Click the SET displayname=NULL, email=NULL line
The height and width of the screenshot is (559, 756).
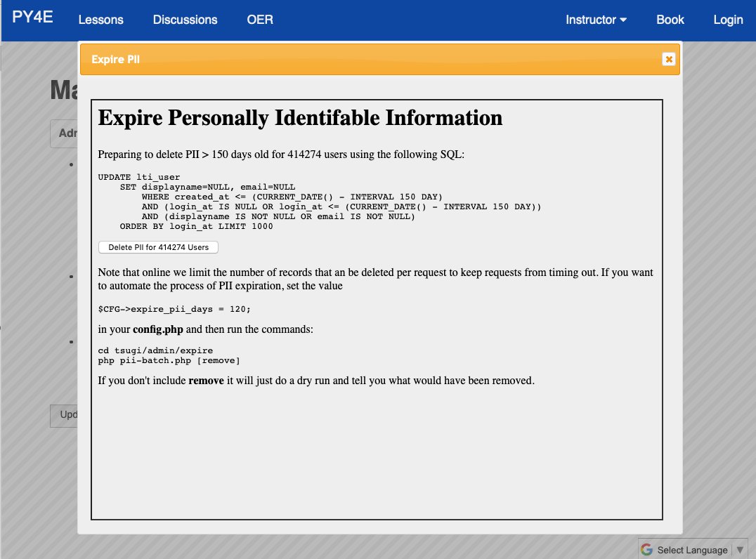(x=207, y=187)
